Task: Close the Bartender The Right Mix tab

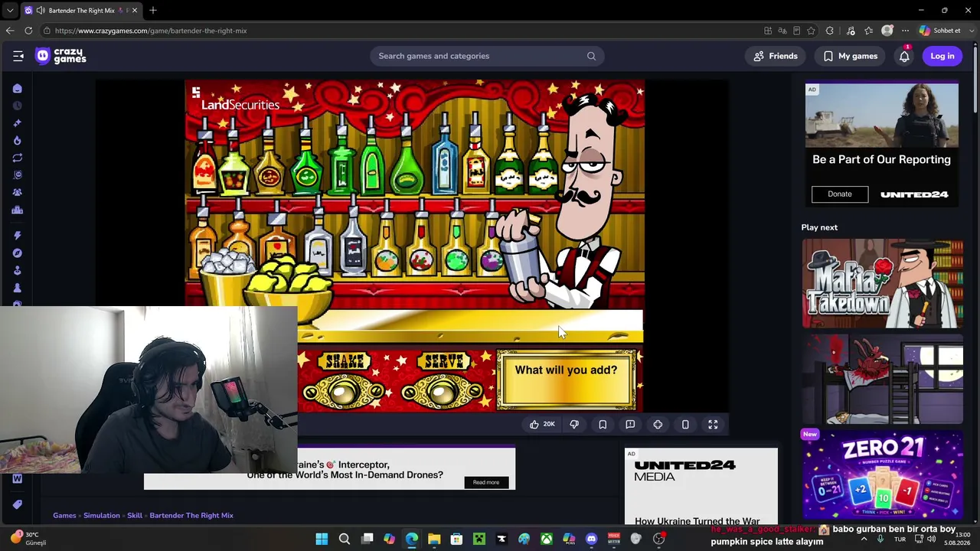Action: (x=134, y=11)
